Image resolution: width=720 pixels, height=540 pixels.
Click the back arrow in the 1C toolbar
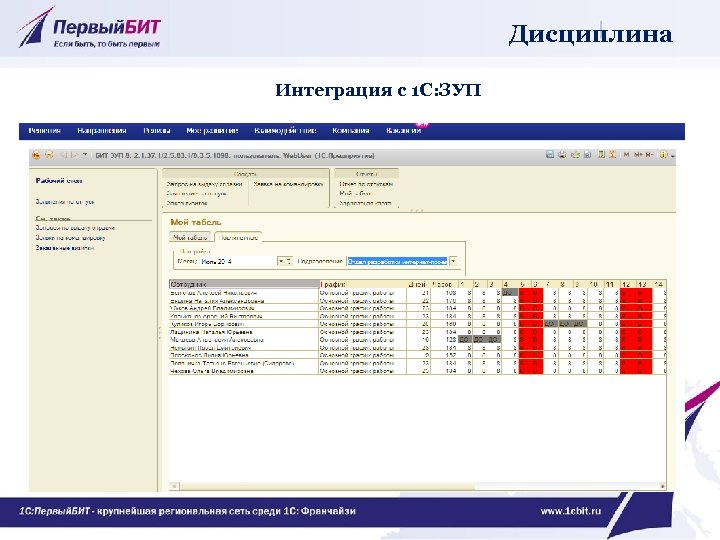pyautogui.click(x=64, y=155)
